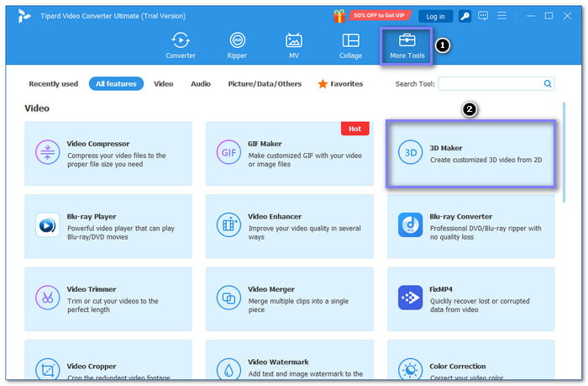Filter tools by Video category
This screenshot has height=386, width=588.
pyautogui.click(x=164, y=84)
